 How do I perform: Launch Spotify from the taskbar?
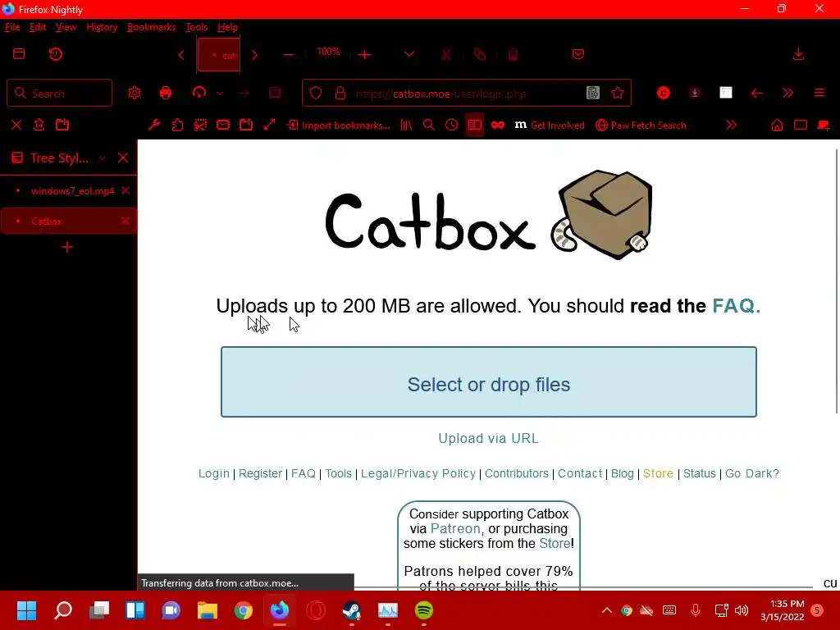click(x=424, y=610)
